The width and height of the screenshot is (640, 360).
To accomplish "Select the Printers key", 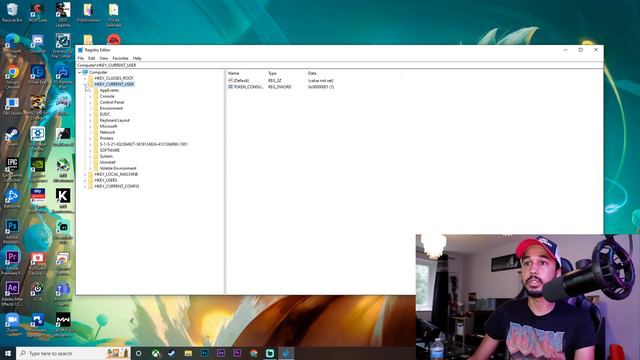I will (107, 138).
